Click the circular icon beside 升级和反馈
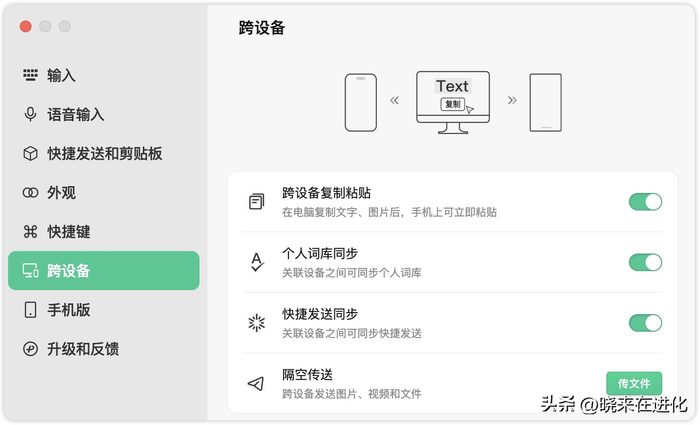This screenshot has width=700, height=425. coord(30,349)
